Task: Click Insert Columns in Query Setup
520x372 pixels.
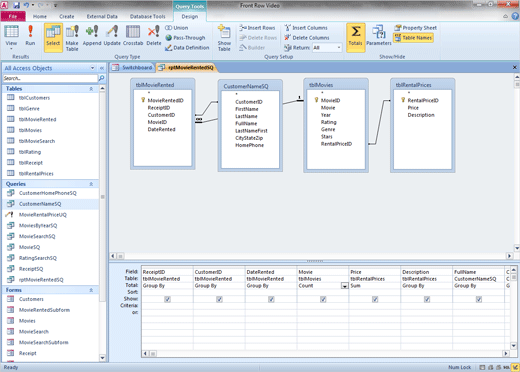Action: tap(306, 28)
